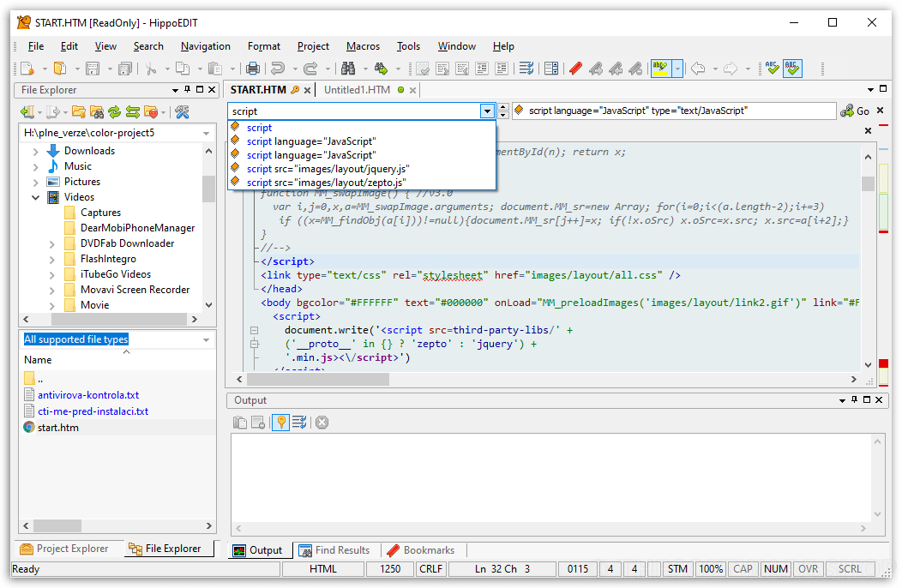Expand the Downloads folder node
This screenshot has width=902, height=588.
(36, 151)
